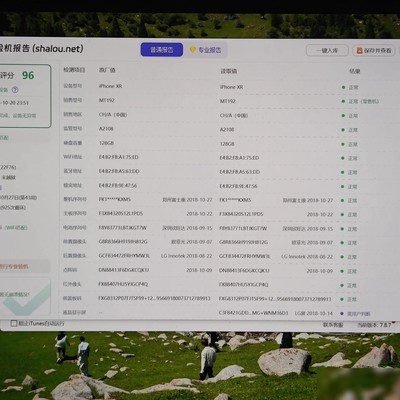Switch to the 专业报告 tab

pos(206,50)
